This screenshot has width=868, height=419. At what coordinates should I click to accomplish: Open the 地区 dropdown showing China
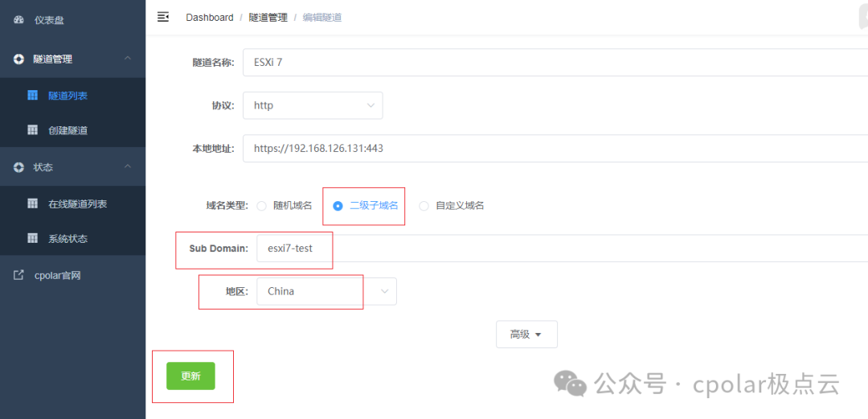326,291
